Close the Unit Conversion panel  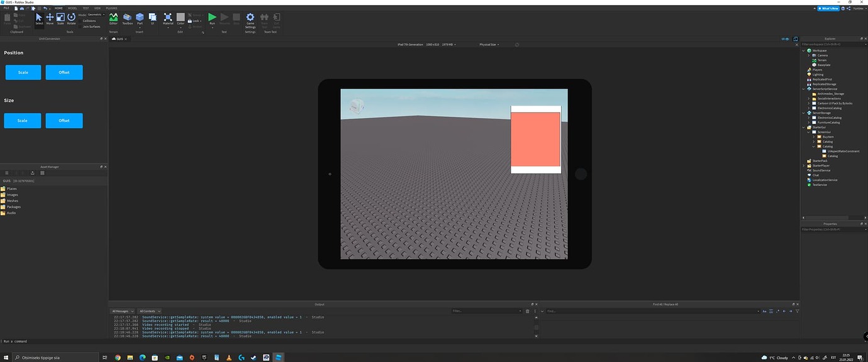[105, 38]
